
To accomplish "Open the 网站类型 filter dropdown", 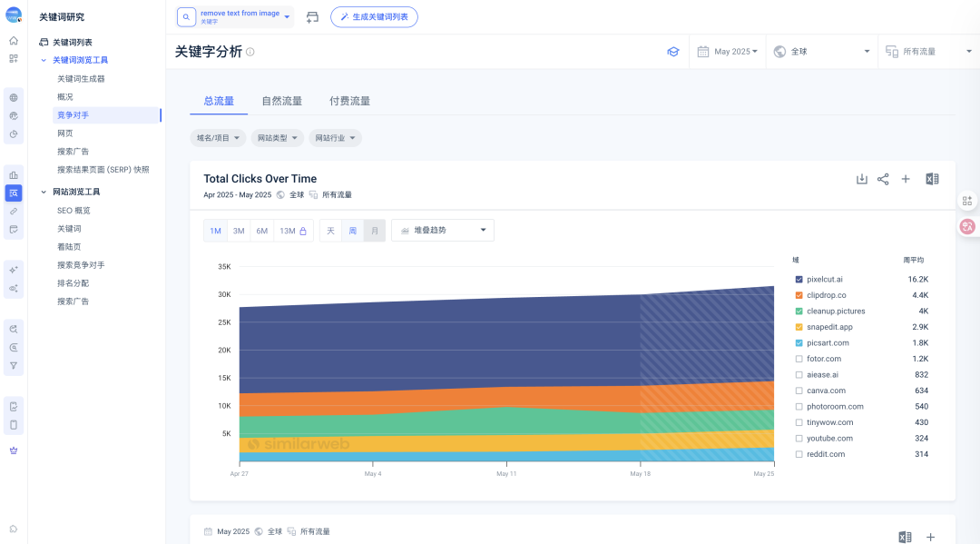I will (x=278, y=138).
